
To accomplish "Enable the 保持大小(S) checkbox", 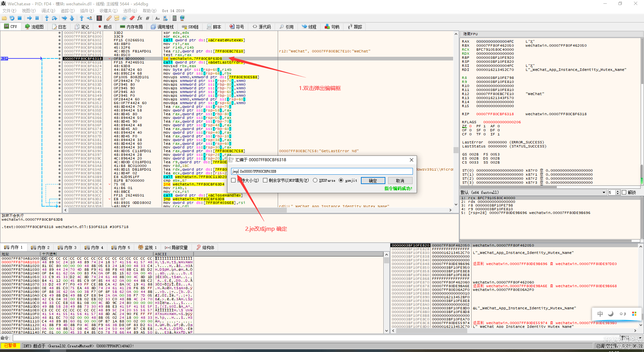I will 233,180.
